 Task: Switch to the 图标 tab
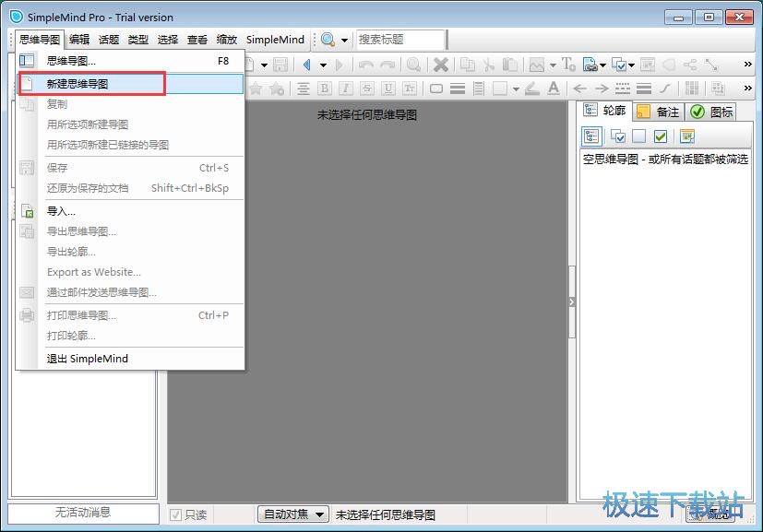(x=711, y=112)
